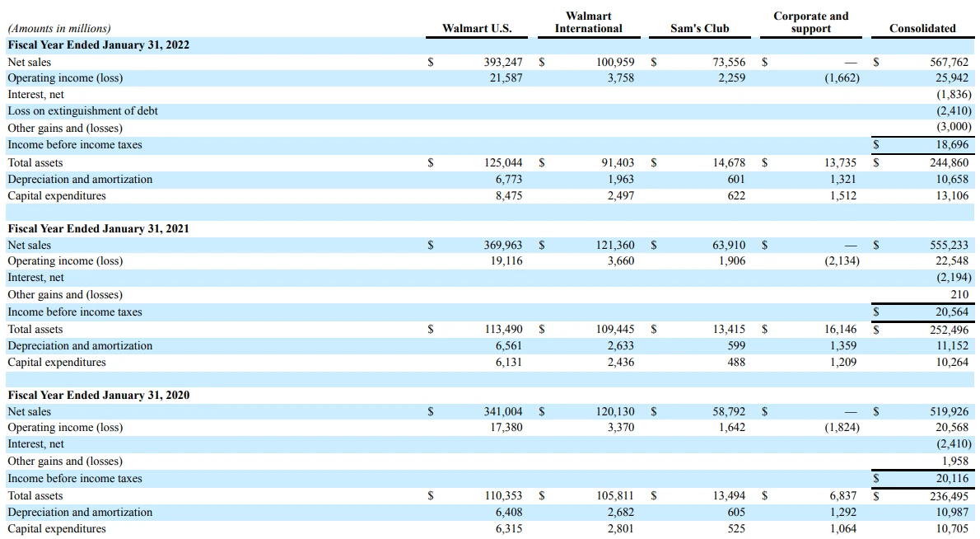980x539 pixels.
Task: Select operating income value 17,380
Action: coord(506,428)
